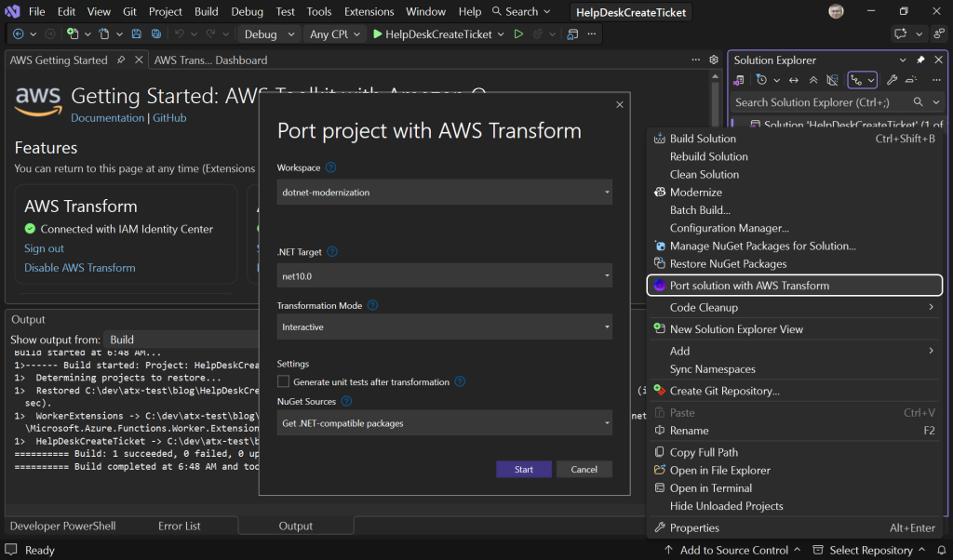The image size is (953, 560).
Task: Open the toolbar overflow ellipsis menu
Action: (592, 34)
